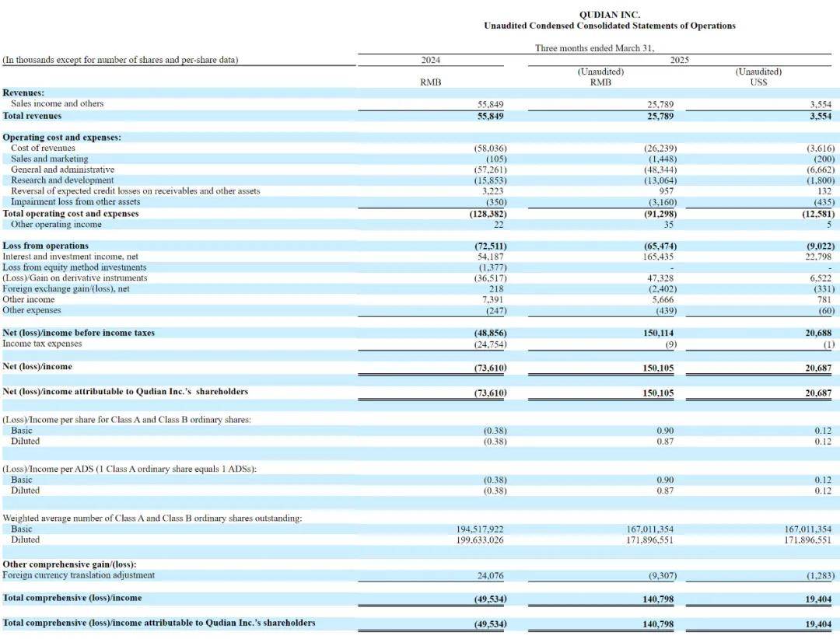Click the 'QUDIAN INC.' title
Screen dimensions: 840x639
609,15
